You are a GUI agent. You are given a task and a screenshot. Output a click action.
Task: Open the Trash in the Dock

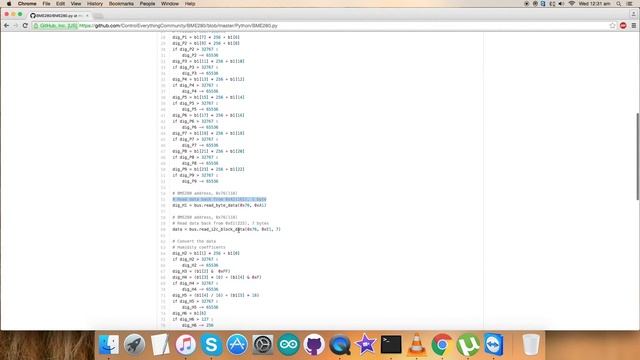(x=531, y=345)
